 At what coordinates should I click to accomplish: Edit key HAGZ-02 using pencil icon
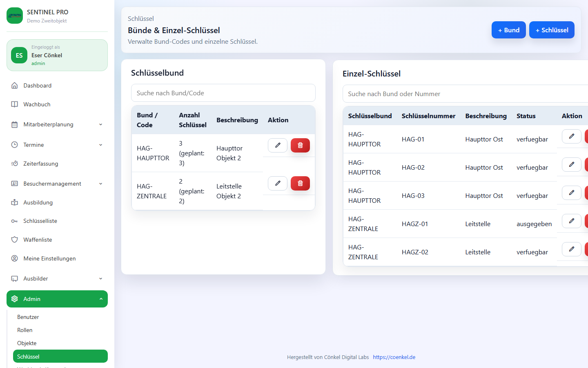[571, 249]
